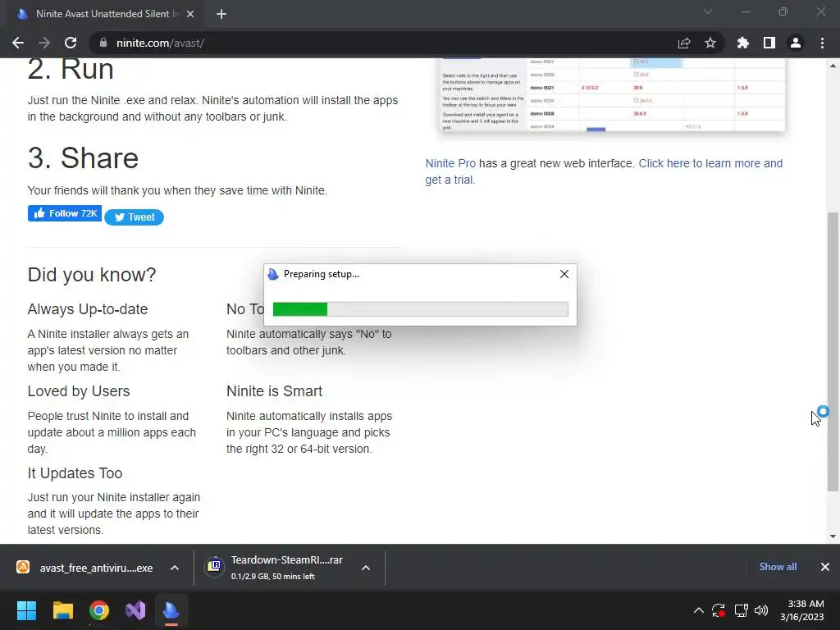Click the 'Always Up-to-date' heading
Image resolution: width=840 pixels, height=630 pixels.
coord(88,309)
